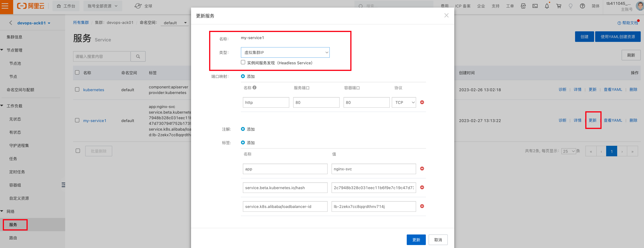This screenshot has width=644, height=248.
Task: Open the shopping cart icon
Action: tap(559, 6)
